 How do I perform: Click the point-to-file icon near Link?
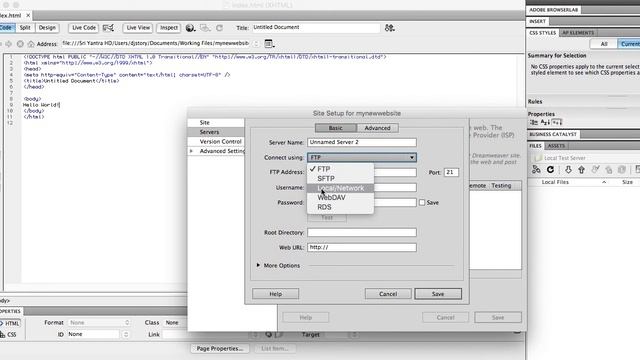[269, 334]
